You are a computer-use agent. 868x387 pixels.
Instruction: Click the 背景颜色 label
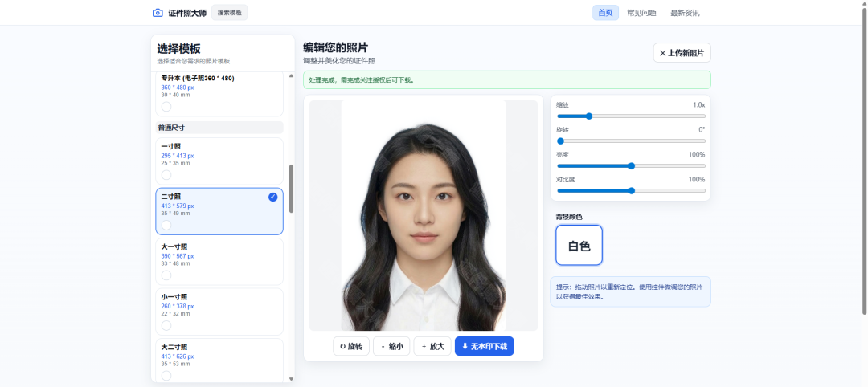click(x=569, y=217)
